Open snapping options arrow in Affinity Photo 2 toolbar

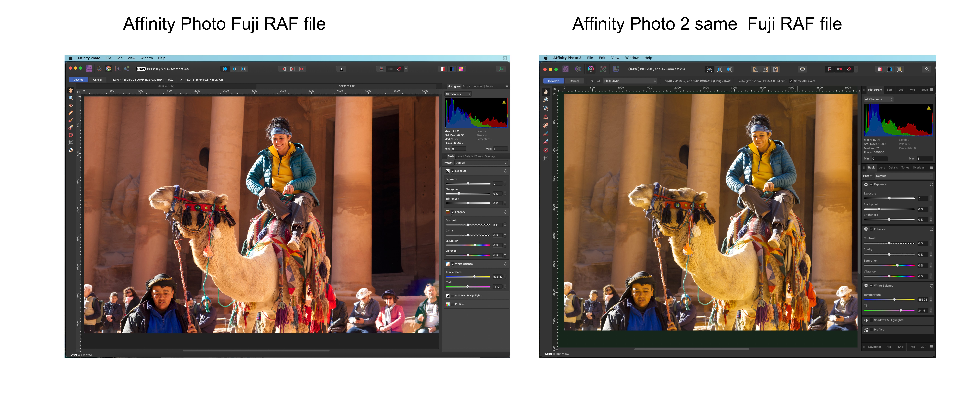pos(856,69)
